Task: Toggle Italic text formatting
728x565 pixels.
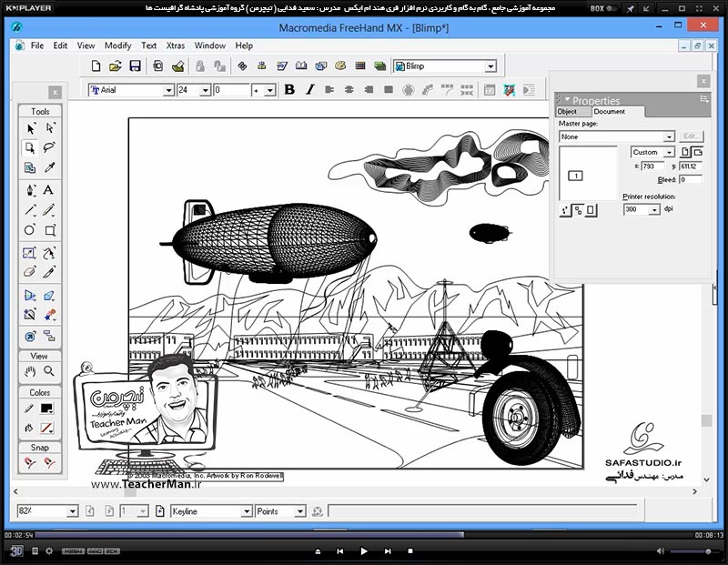Action: coord(309,89)
